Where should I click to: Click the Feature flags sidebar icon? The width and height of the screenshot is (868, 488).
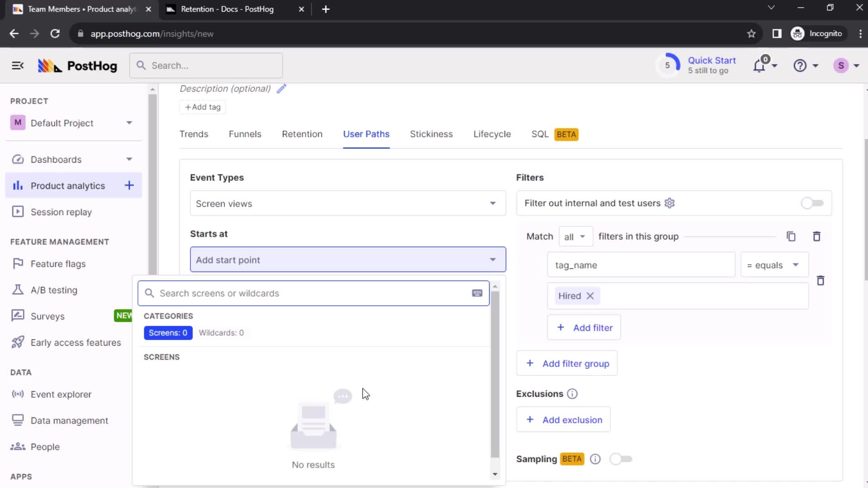tap(18, 263)
